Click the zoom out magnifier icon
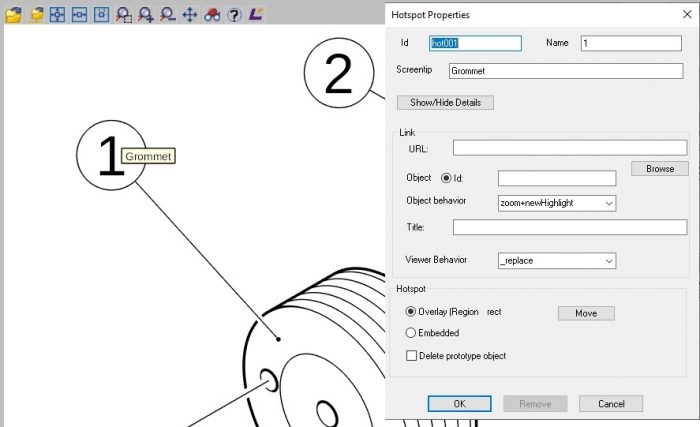 click(167, 15)
